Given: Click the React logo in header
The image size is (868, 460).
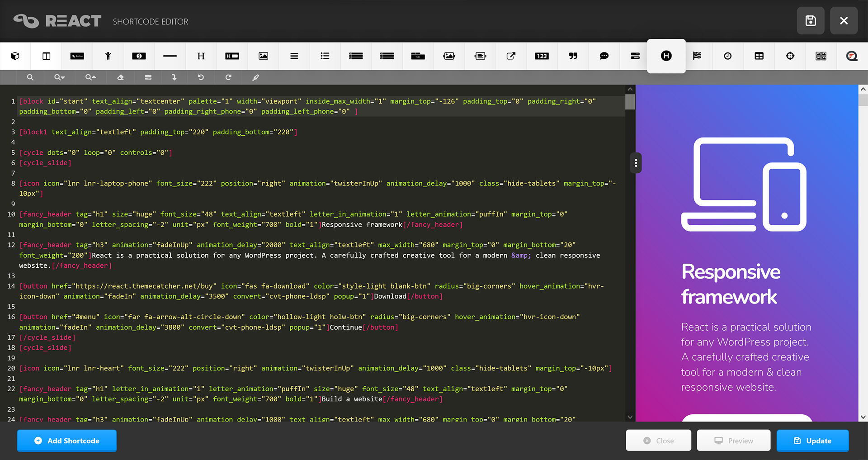Looking at the screenshot, I should [57, 21].
